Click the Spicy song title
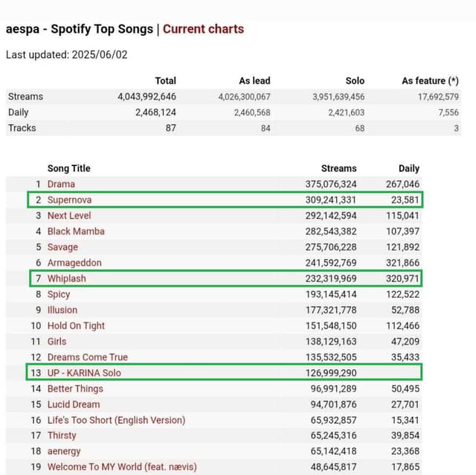The height and width of the screenshot is (475, 476). [x=59, y=294]
